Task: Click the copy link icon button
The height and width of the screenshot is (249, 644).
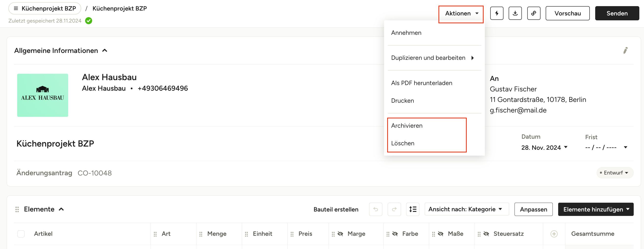Action: click(533, 13)
